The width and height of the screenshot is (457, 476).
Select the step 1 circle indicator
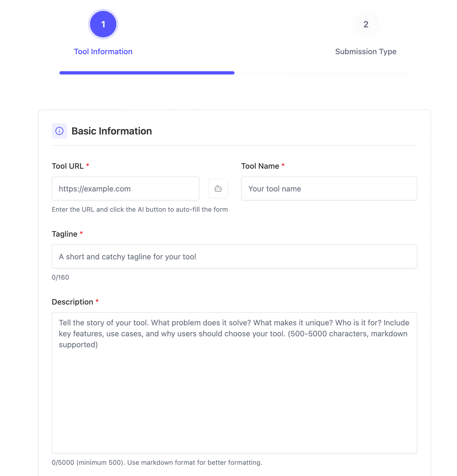point(103,24)
